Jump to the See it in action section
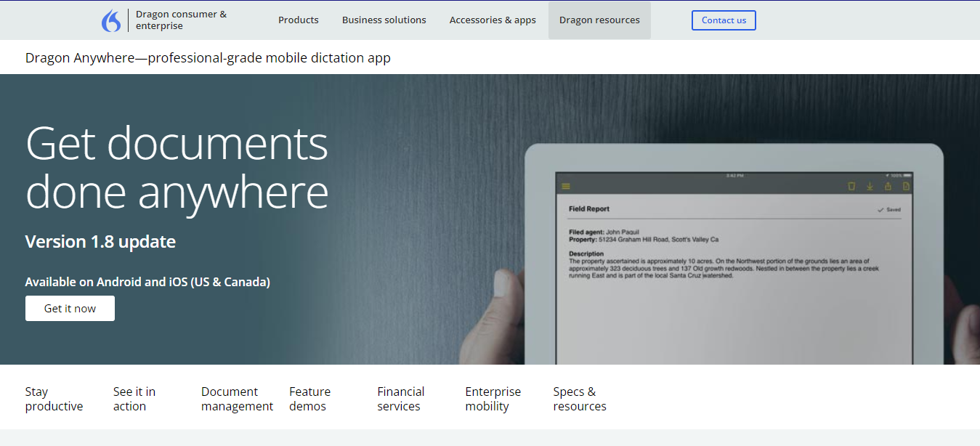 [134, 399]
